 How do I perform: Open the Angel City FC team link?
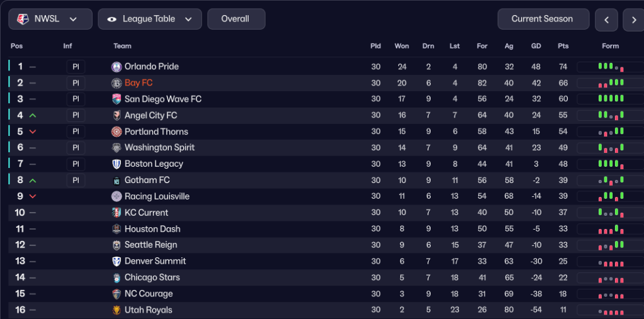point(151,115)
